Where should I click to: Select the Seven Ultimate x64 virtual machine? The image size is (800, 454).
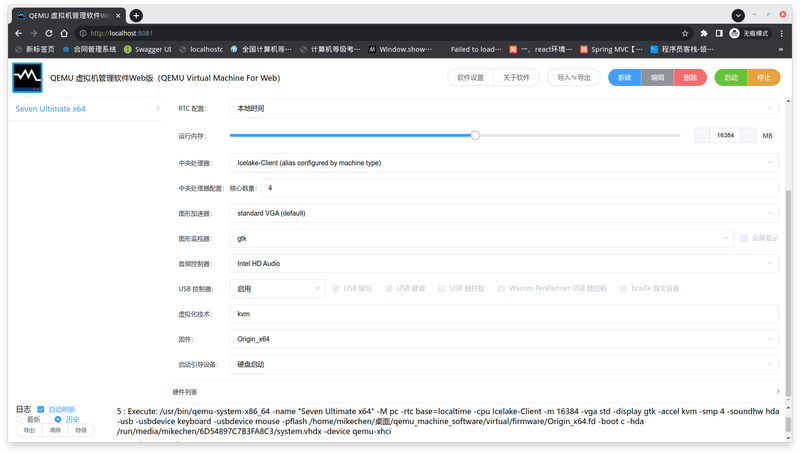pyautogui.click(x=51, y=109)
